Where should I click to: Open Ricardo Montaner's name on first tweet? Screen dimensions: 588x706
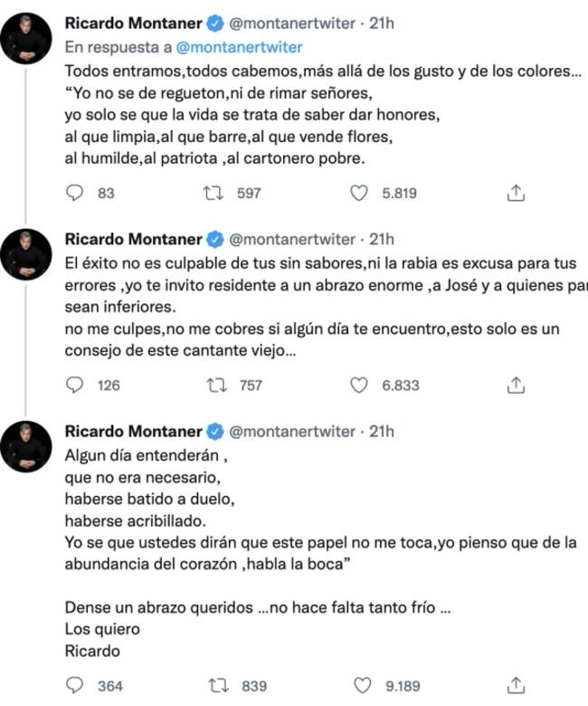pyautogui.click(x=133, y=24)
